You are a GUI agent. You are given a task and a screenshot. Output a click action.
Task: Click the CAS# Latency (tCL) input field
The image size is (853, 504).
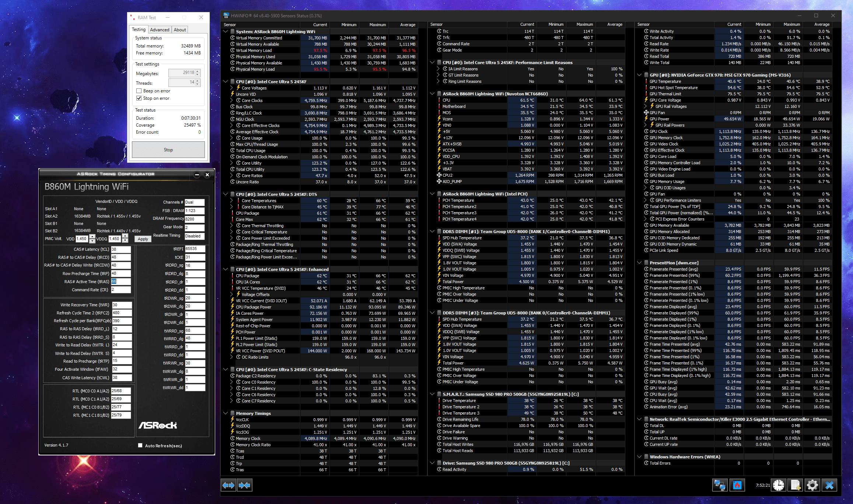coord(121,249)
